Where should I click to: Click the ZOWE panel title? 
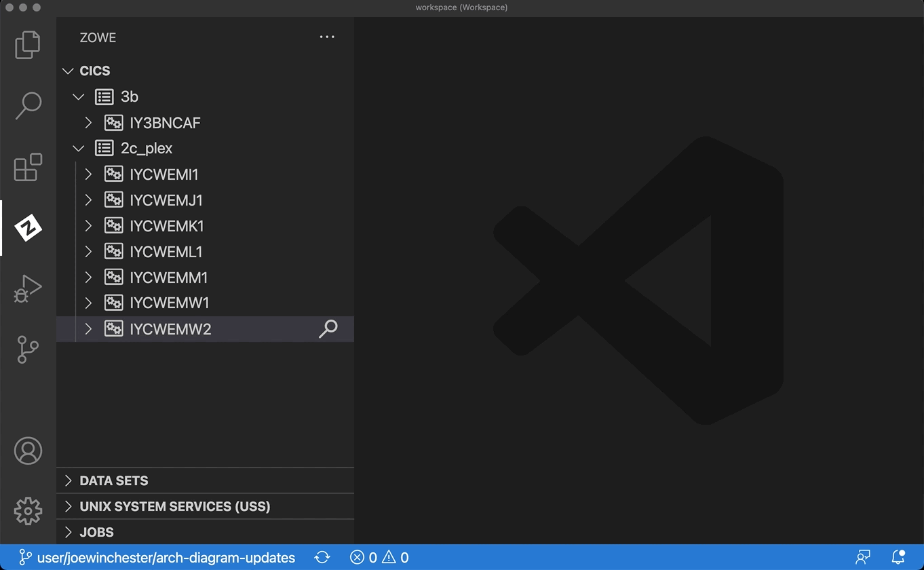(x=98, y=37)
